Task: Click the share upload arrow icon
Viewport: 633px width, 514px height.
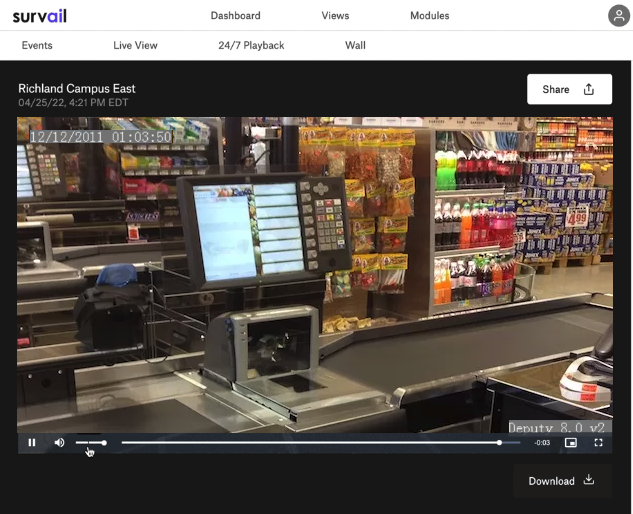Action: pos(589,89)
